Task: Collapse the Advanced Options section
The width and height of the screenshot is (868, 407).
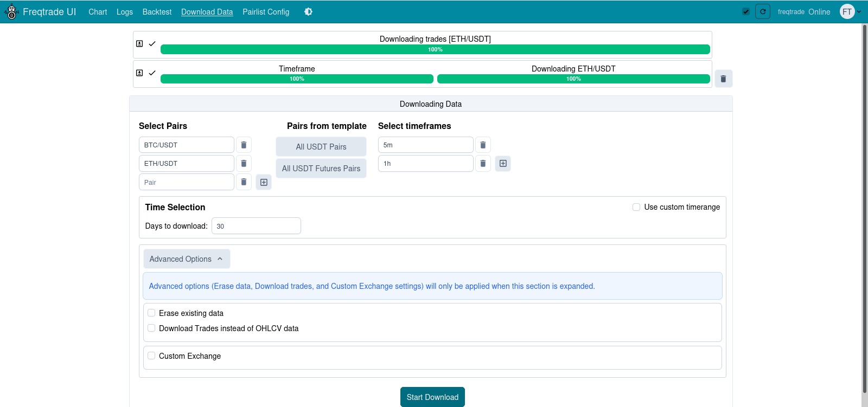Action: pos(187,259)
